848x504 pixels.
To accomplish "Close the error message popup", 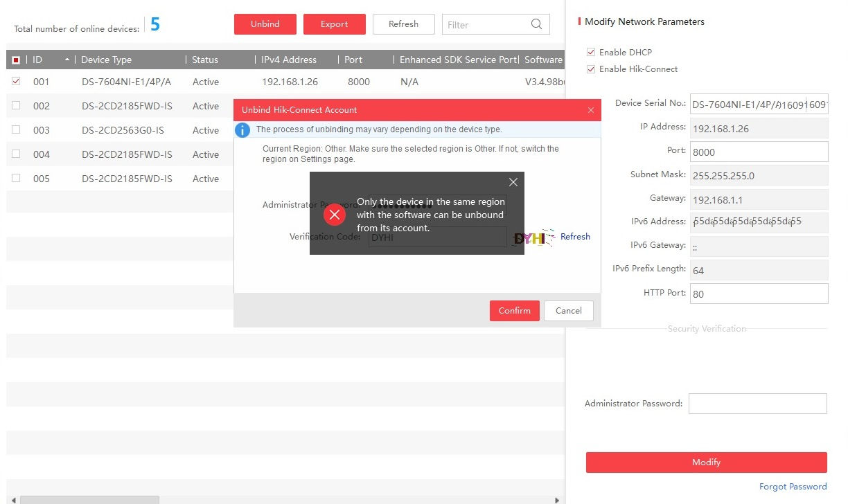I will click(x=513, y=182).
